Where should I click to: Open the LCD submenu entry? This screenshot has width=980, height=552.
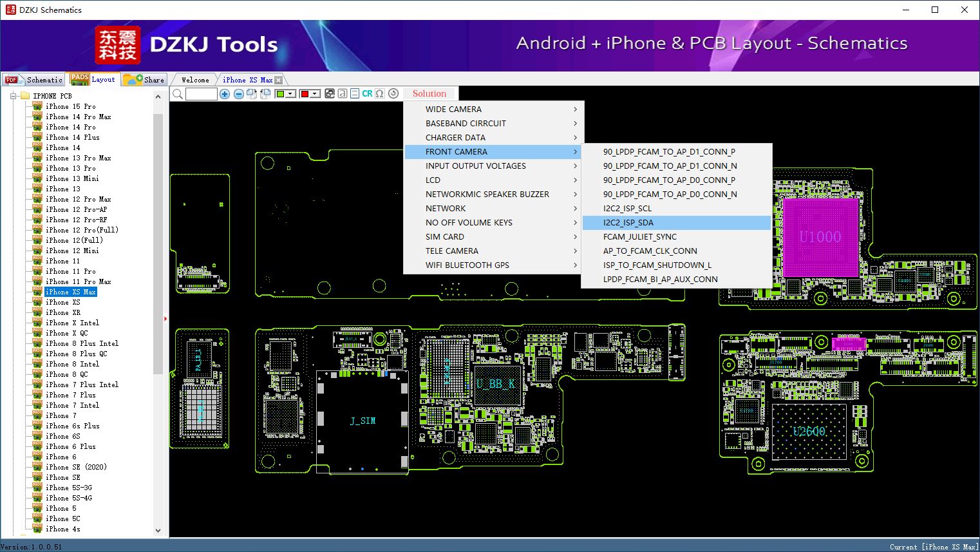[x=494, y=180]
